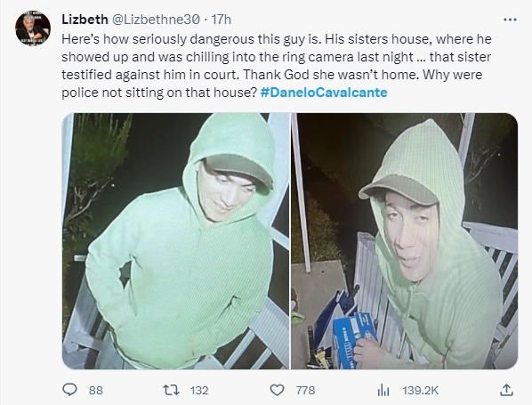Open the reply speech bubble icon
Screen dimensions: 532x405
click(x=70, y=390)
